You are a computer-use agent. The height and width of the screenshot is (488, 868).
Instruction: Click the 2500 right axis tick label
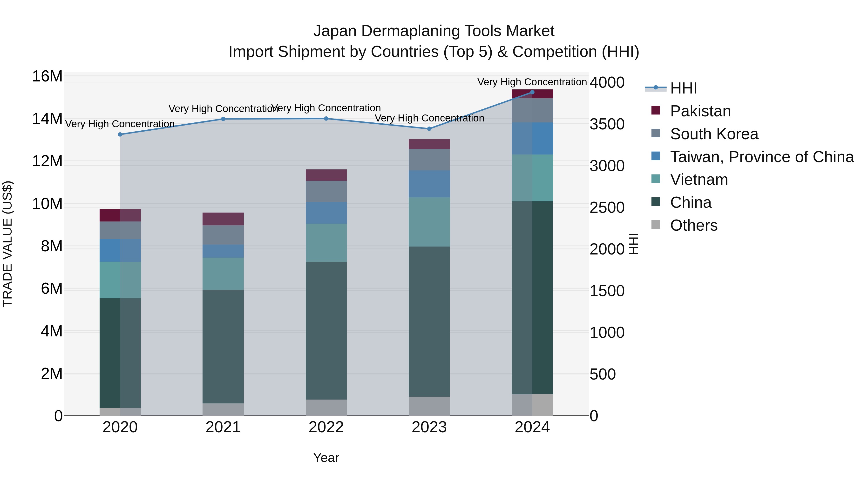click(x=607, y=208)
